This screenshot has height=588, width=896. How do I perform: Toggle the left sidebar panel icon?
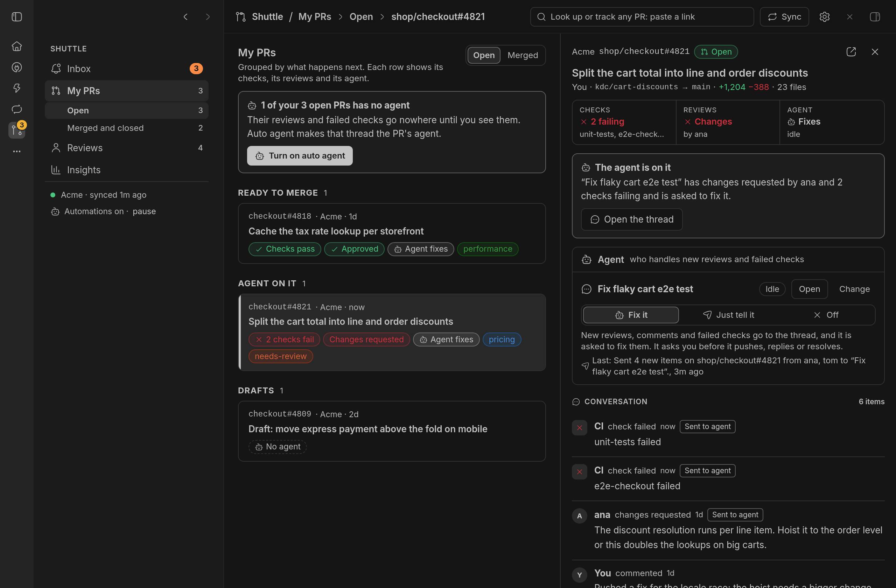tap(16, 16)
